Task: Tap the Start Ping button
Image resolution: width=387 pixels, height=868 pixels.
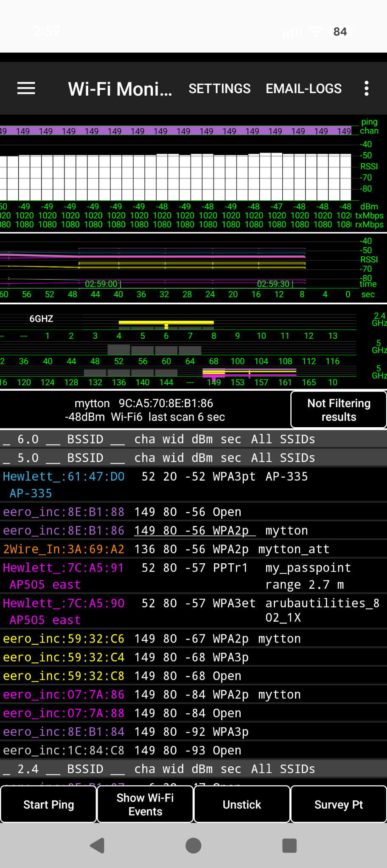Action: click(x=48, y=804)
